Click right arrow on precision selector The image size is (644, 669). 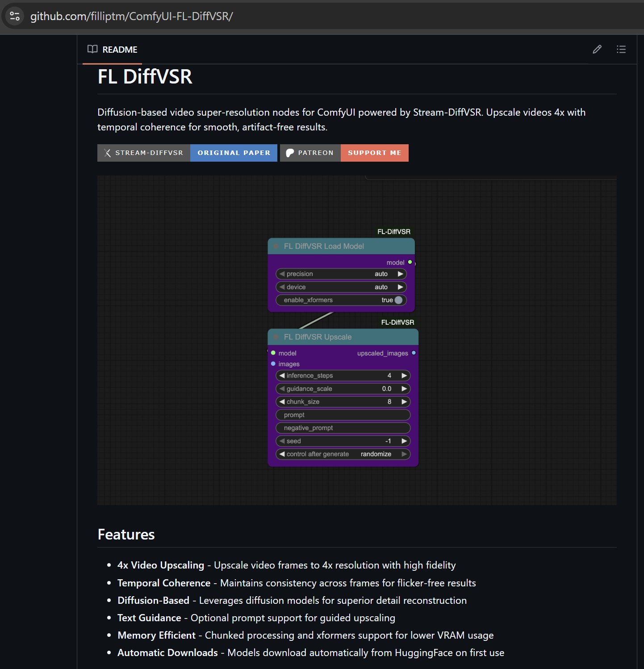point(401,274)
